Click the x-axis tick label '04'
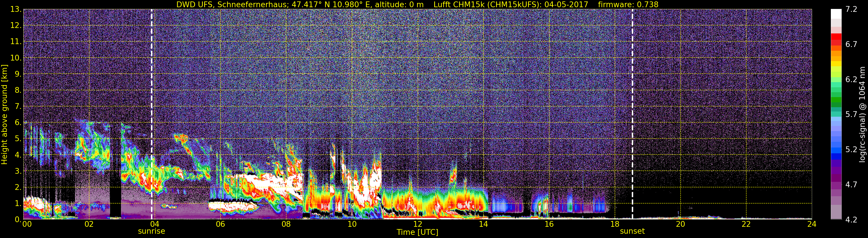Image resolution: width=868 pixels, height=238 pixels. [154, 224]
